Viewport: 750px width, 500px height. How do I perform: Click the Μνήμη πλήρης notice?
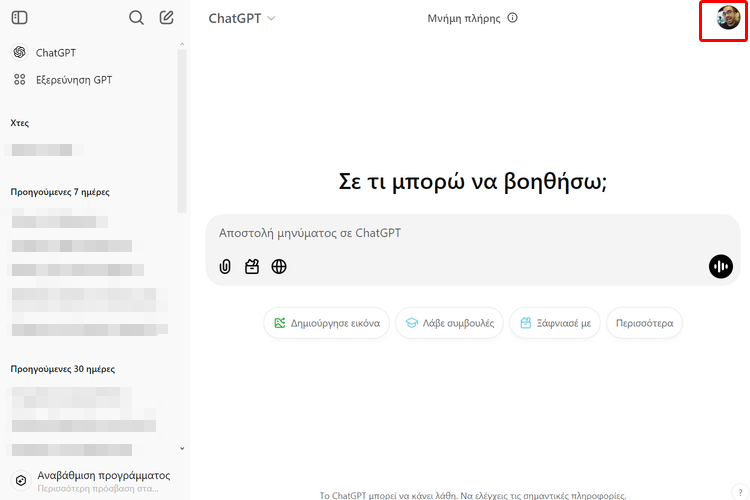463,18
